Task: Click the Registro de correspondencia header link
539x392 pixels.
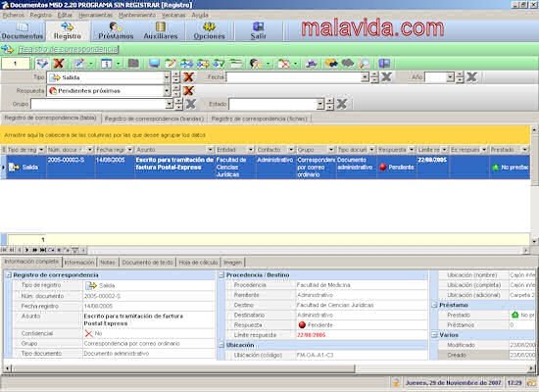Action: 69,50
